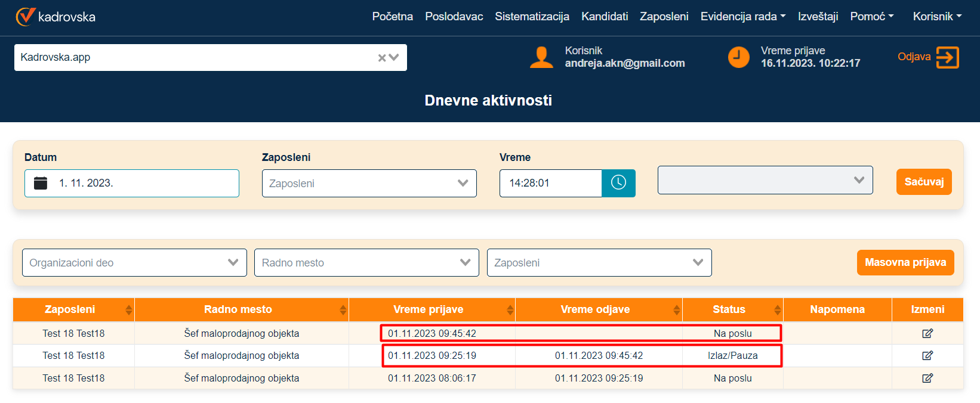Sort table by Zaposleni column

[128, 310]
